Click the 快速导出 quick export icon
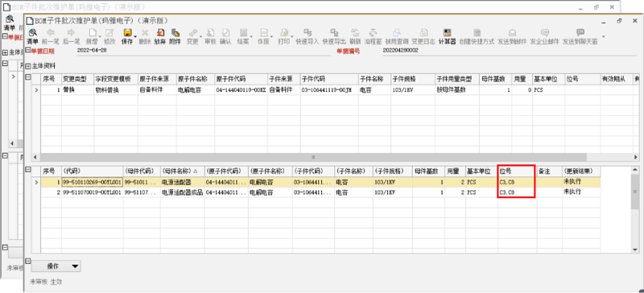This screenshot has height=293, width=644. [x=334, y=36]
